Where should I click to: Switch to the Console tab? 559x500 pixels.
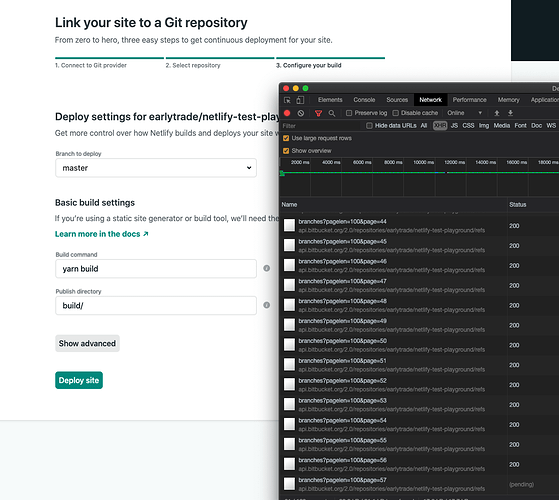pyautogui.click(x=364, y=100)
